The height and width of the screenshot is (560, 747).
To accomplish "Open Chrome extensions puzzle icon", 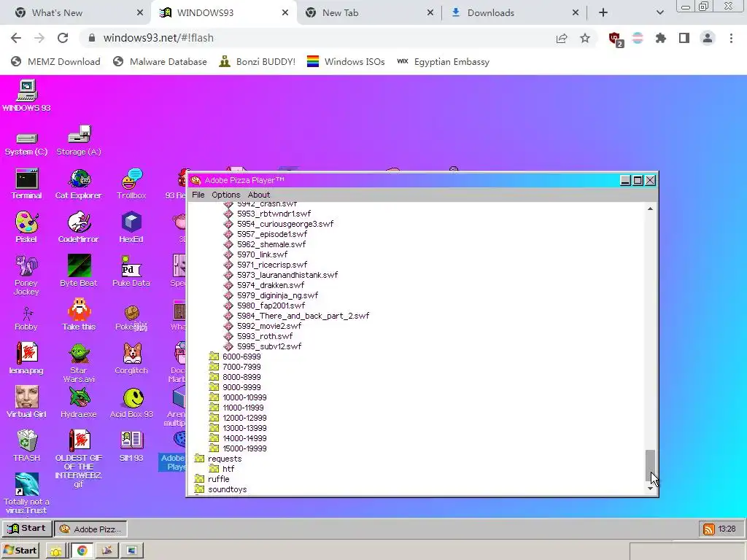I will click(661, 38).
